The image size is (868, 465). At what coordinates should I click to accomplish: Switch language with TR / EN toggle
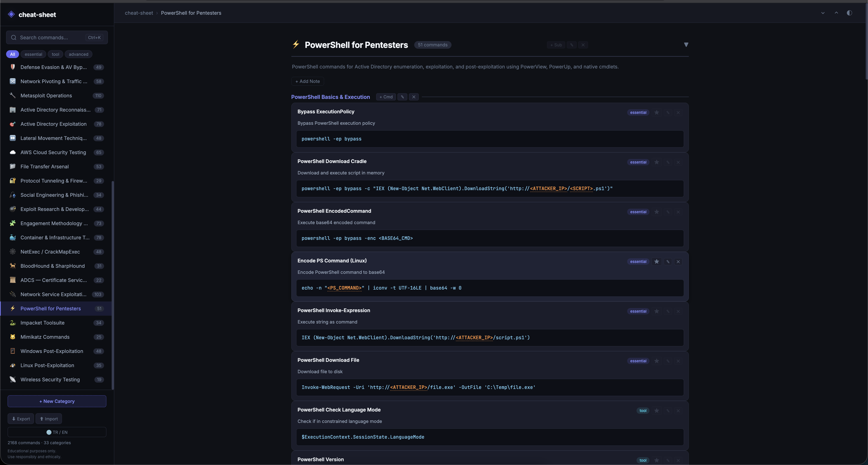[x=57, y=432]
